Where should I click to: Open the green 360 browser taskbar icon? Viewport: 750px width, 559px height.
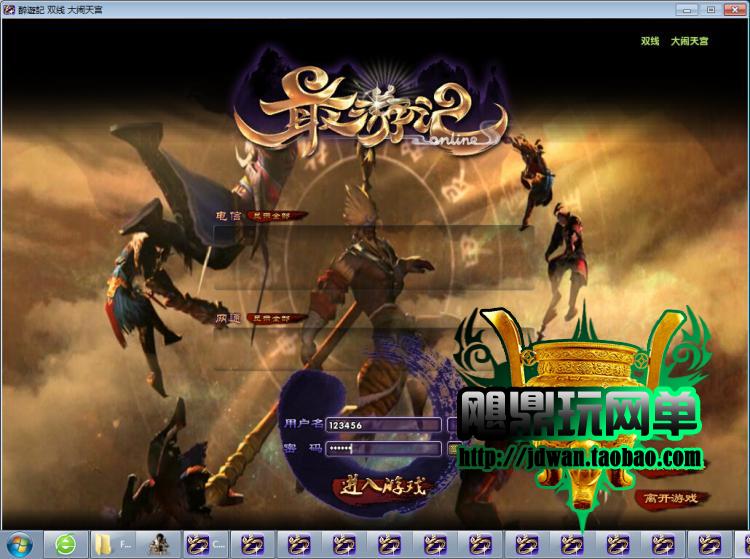click(66, 545)
